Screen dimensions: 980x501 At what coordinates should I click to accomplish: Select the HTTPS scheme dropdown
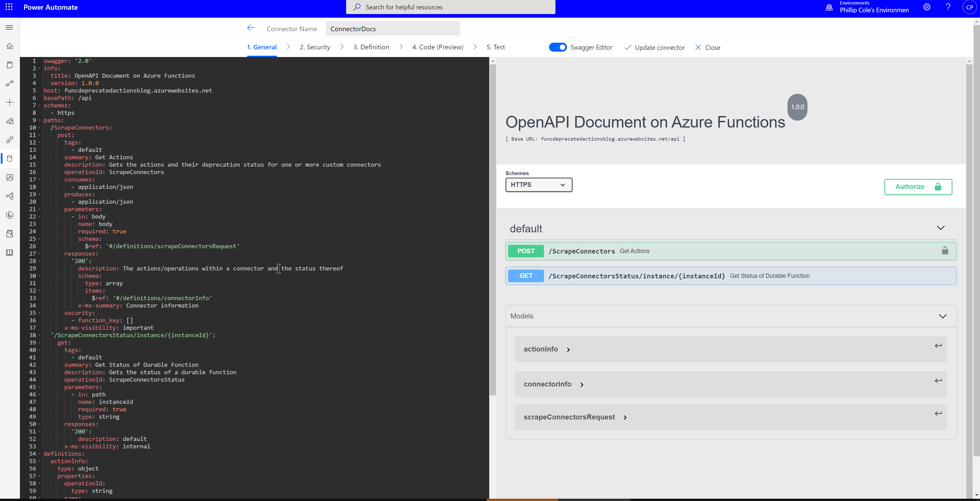coord(539,185)
